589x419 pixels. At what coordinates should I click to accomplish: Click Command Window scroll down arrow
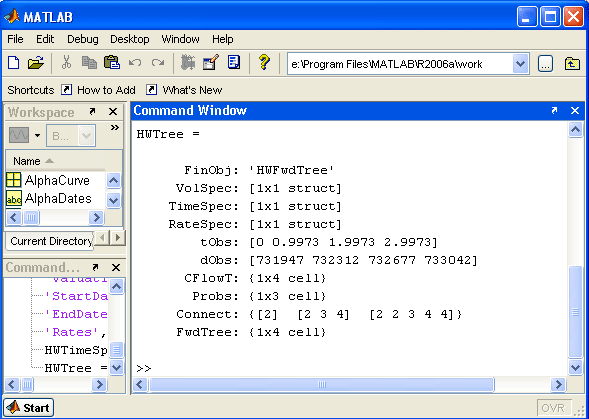(575, 367)
